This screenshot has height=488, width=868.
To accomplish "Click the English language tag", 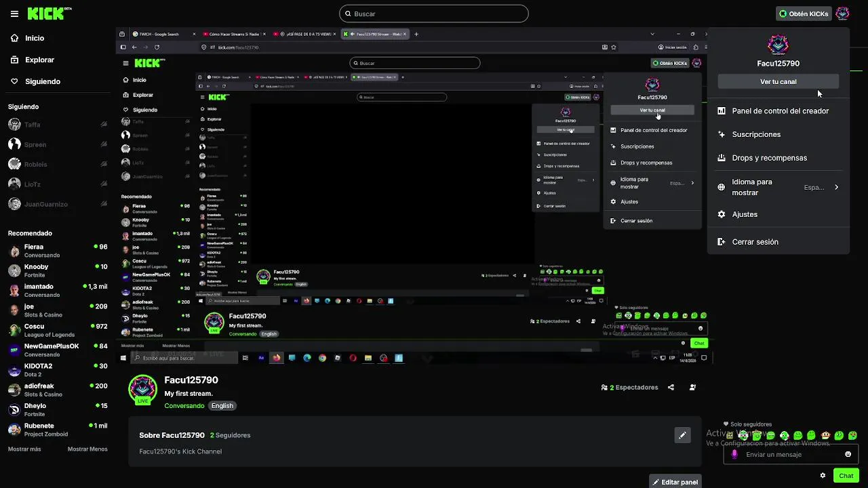I will coord(222,406).
